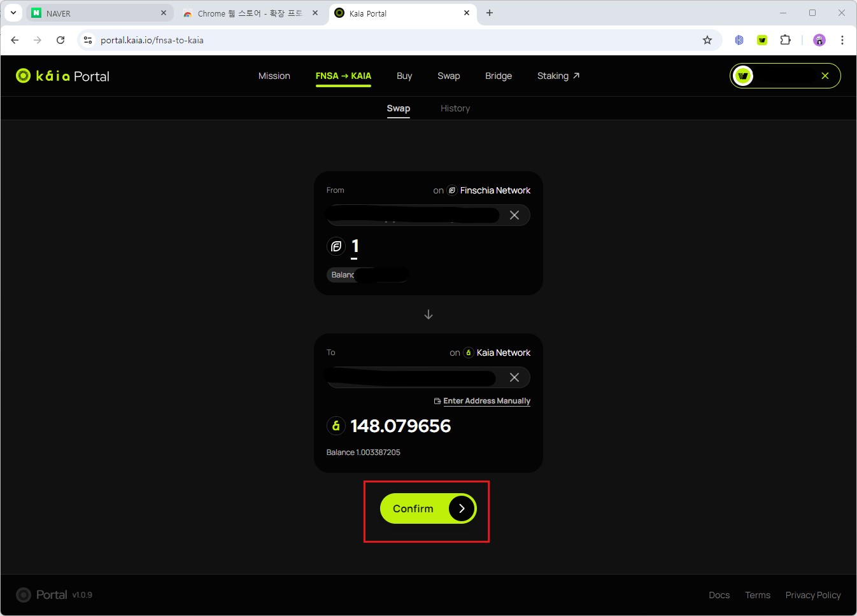Click the Finschia Network icon

tap(452, 190)
